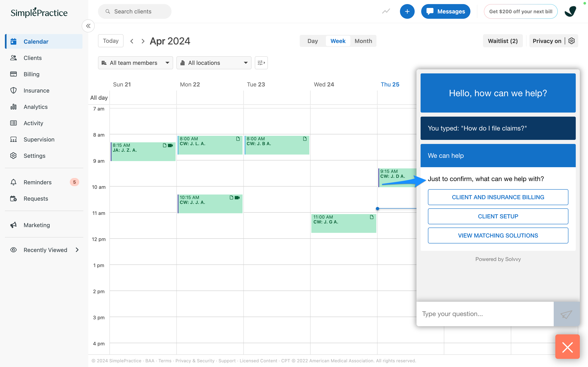This screenshot has width=588, height=367.
Task: Click CLIENT SETUP help option
Action: coord(498,216)
